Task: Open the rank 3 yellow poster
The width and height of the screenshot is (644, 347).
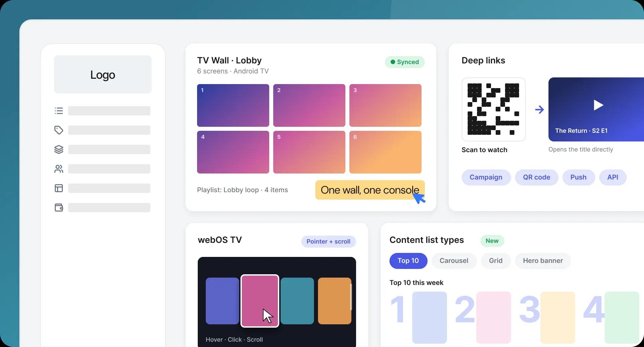Action: [558, 318]
